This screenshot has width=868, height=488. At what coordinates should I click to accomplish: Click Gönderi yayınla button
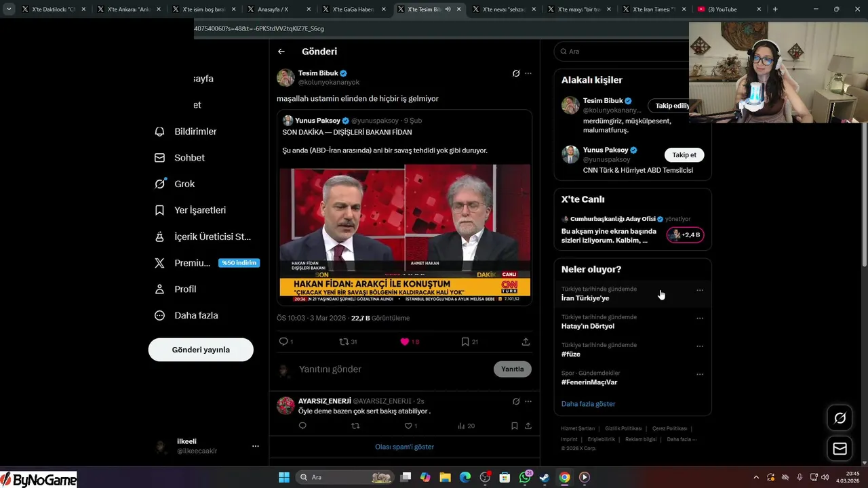pos(201,350)
